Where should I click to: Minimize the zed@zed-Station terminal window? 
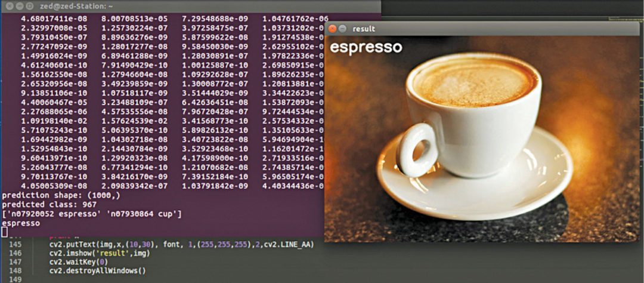coord(18,5)
